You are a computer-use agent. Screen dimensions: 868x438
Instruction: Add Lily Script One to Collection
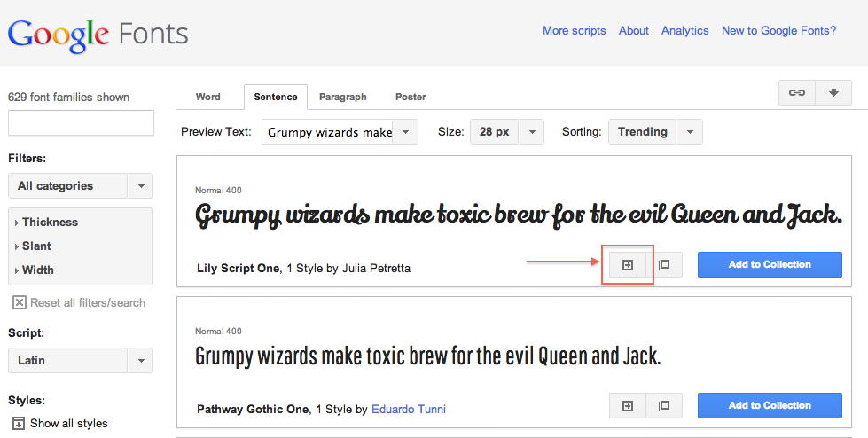pos(770,264)
